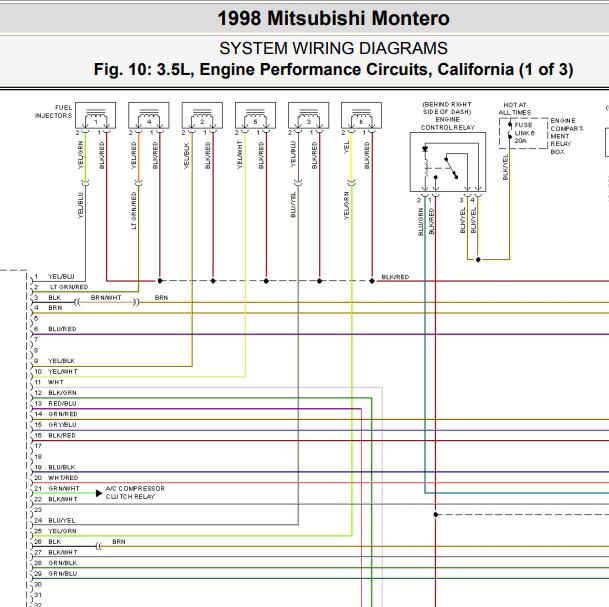The height and width of the screenshot is (607, 609).
Task: Click pin 6 BLU/RED label
Action: pyautogui.click(x=62, y=329)
